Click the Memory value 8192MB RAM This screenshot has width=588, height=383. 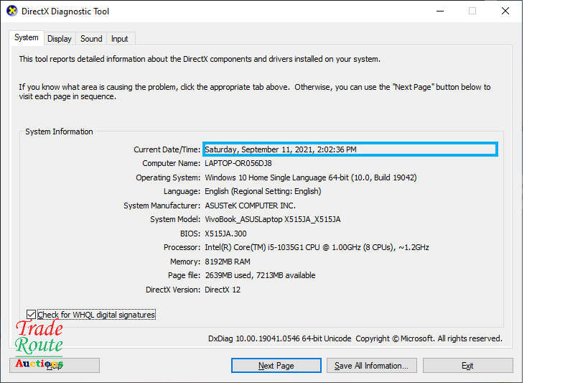click(229, 262)
